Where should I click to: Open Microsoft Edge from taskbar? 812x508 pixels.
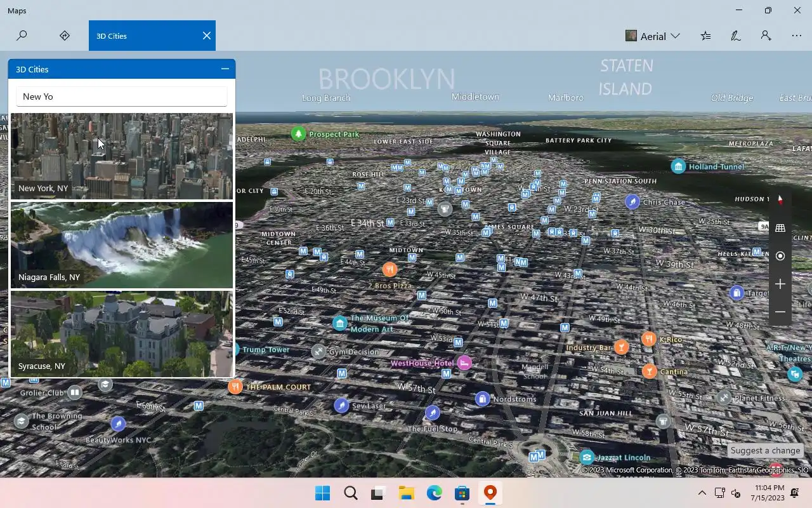(434, 493)
